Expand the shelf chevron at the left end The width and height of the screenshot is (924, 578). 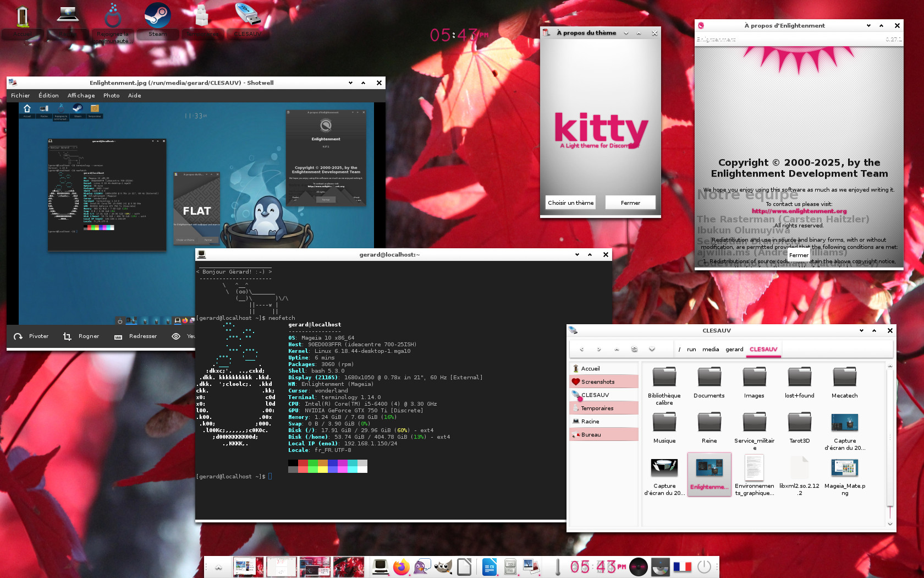click(x=218, y=567)
